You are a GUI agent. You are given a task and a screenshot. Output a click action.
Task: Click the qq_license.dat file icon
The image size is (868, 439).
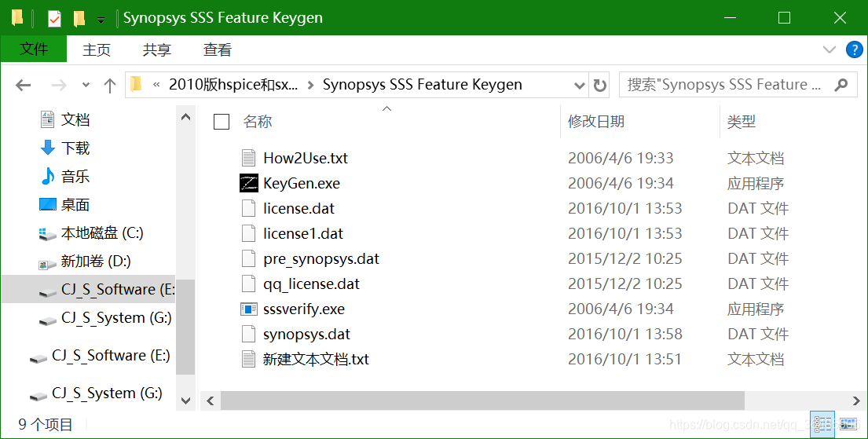pyautogui.click(x=248, y=284)
